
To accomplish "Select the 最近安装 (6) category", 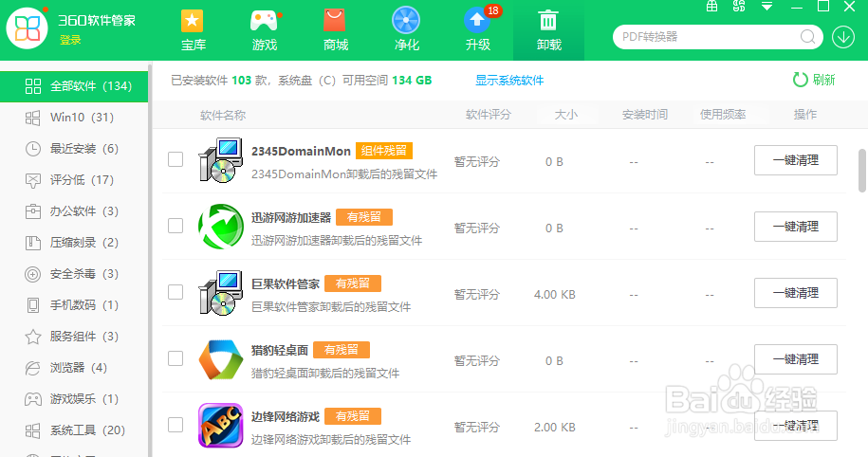I will 74,149.
